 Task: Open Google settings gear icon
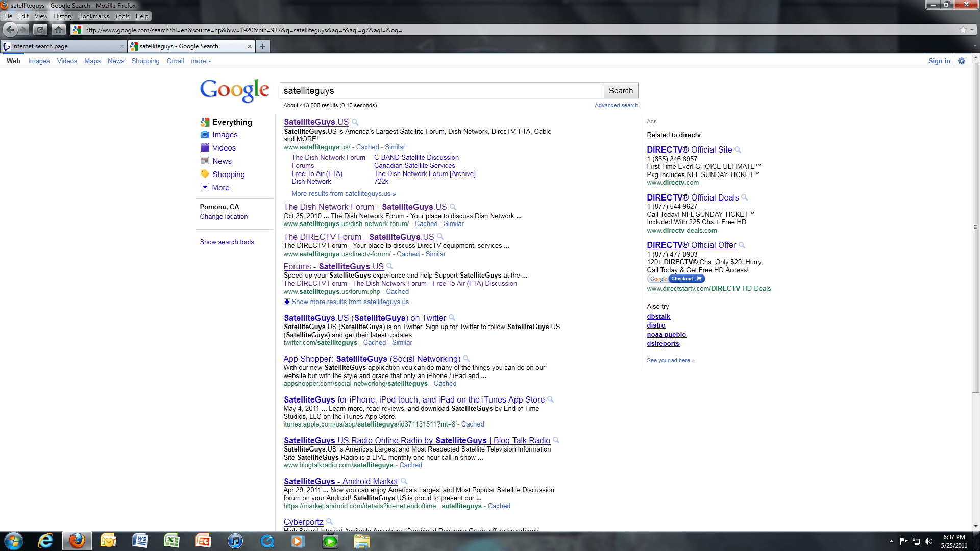click(962, 61)
